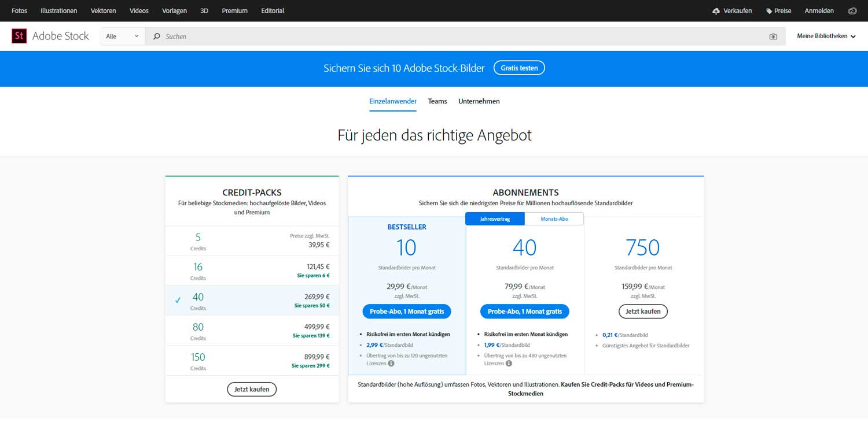
Task: Click Jetzt kaufen under Credit-Packs
Action: click(x=252, y=390)
